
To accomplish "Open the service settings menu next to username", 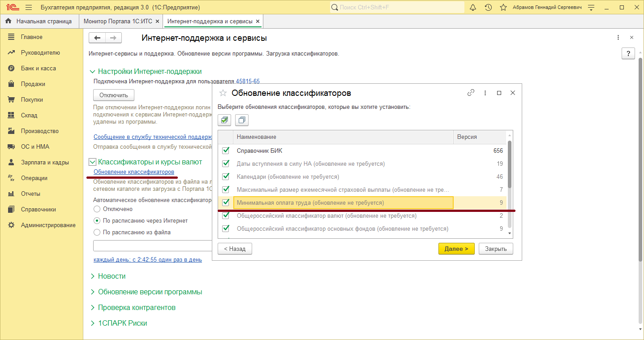I will [591, 8].
